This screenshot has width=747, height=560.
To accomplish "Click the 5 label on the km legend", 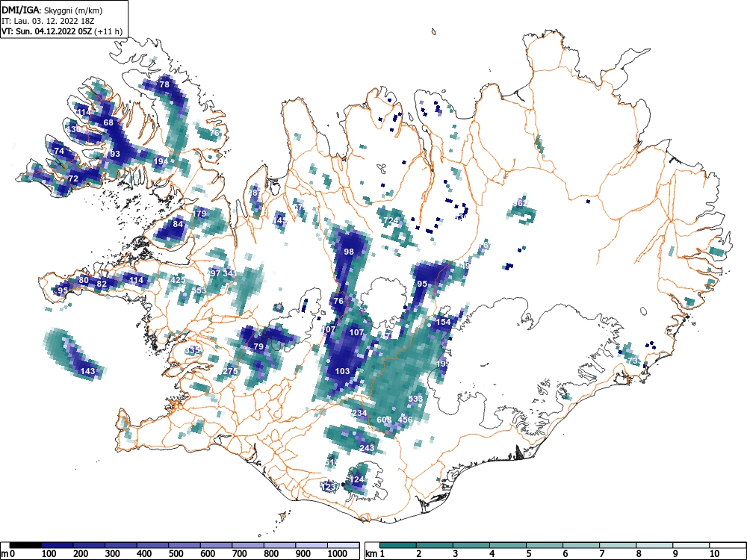I will [529, 554].
